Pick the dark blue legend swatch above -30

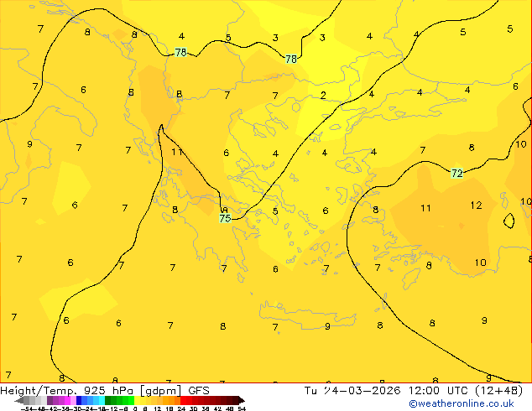click(x=79, y=400)
